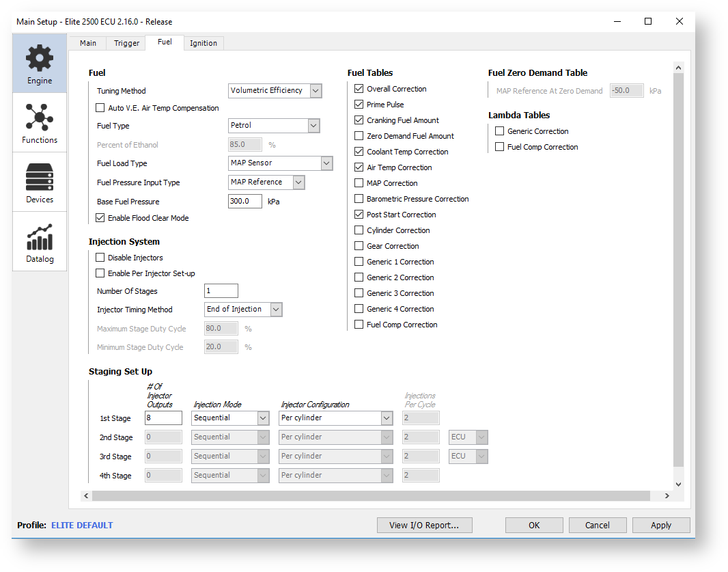The height and width of the screenshot is (572, 728).
Task: Open 1st Stage Injection Mode dropdown
Action: point(230,418)
